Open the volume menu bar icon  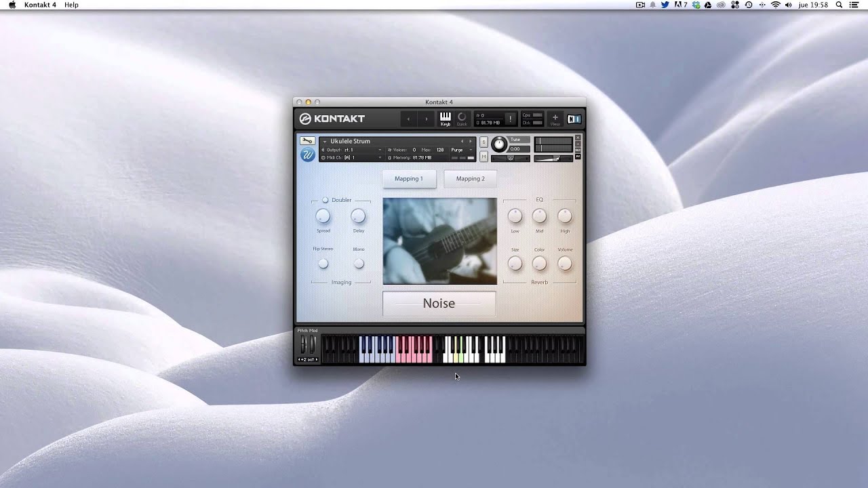788,5
